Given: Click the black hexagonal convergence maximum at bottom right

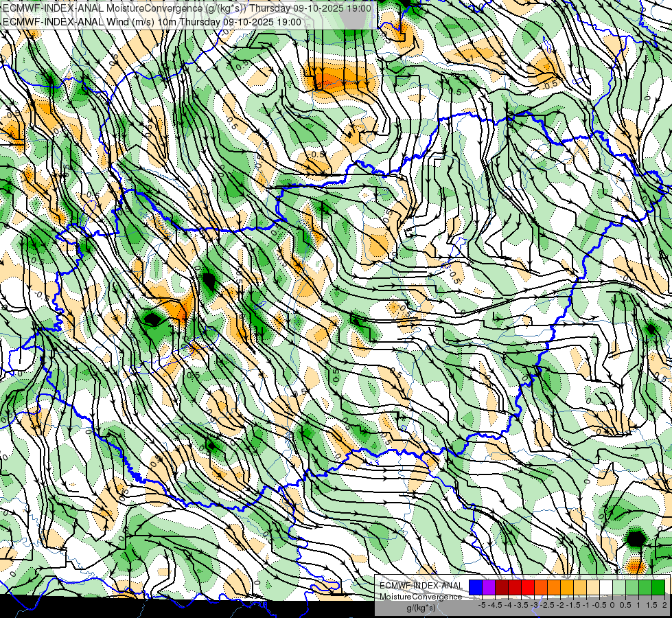Looking at the screenshot, I should click(636, 538).
